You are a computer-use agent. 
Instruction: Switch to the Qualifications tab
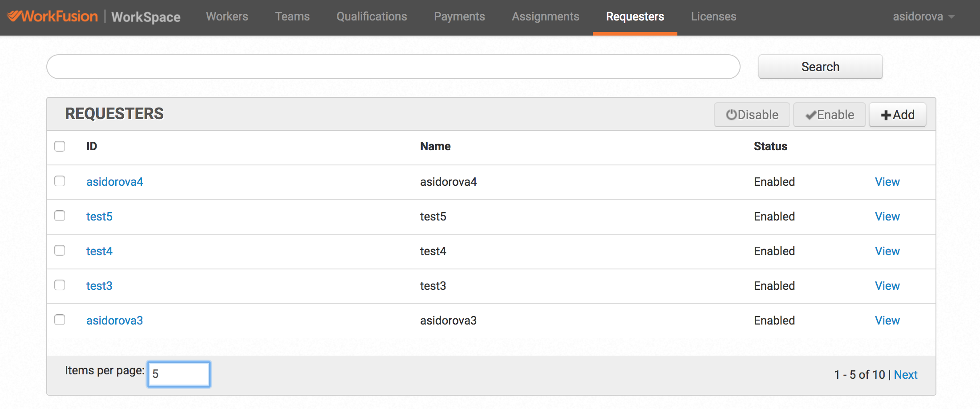[x=372, y=17]
